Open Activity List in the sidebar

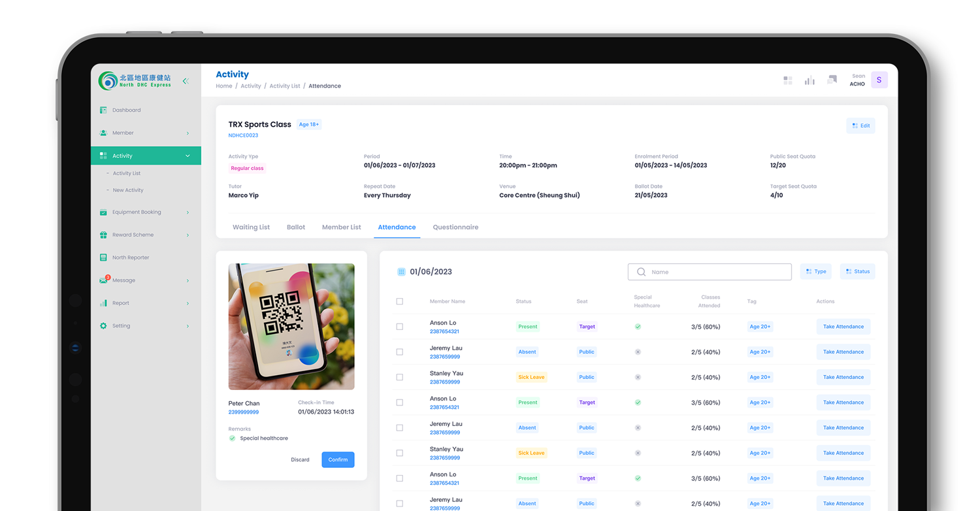coord(127,173)
